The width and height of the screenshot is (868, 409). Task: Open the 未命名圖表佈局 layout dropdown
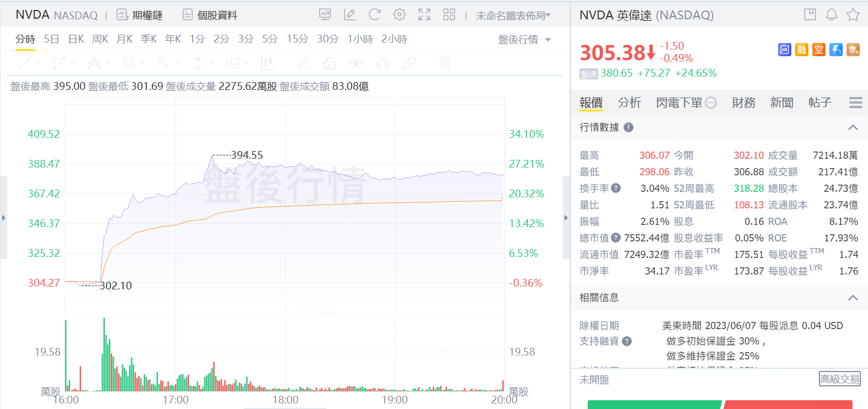click(x=513, y=15)
